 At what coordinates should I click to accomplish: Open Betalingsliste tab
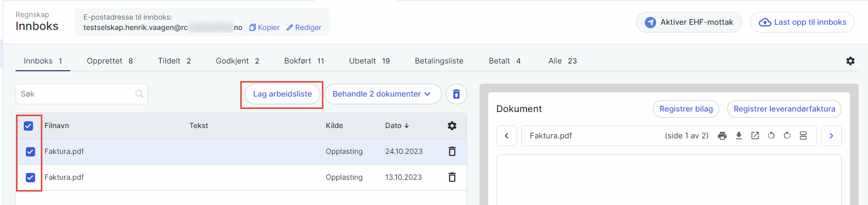tap(439, 61)
